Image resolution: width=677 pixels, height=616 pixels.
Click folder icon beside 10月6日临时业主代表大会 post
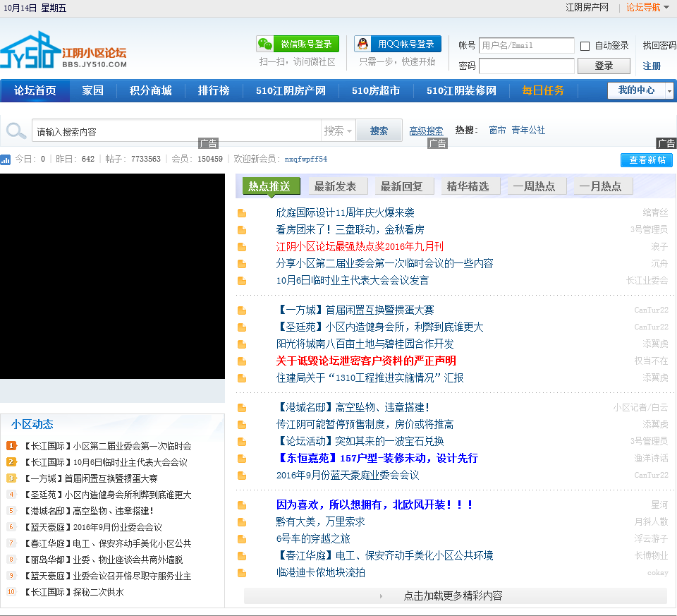(242, 281)
